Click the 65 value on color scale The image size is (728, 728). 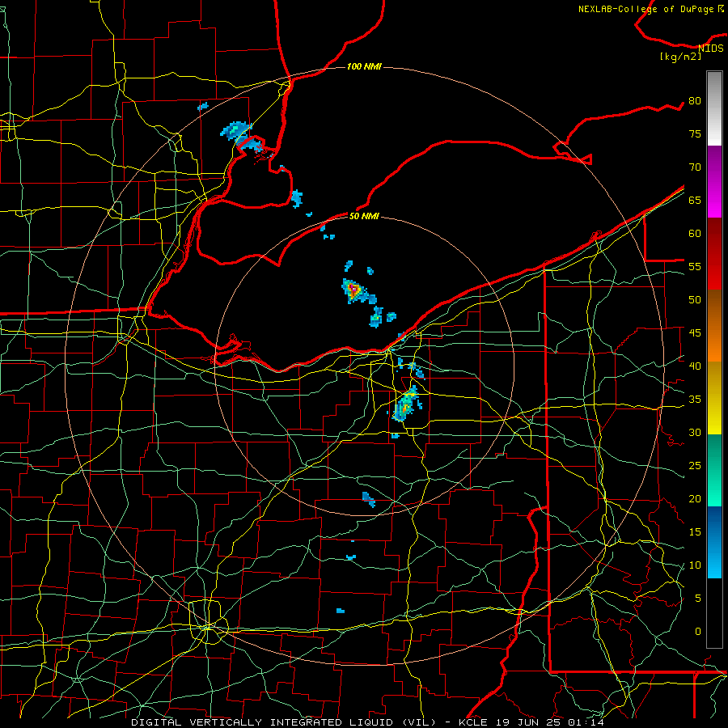pos(695,200)
